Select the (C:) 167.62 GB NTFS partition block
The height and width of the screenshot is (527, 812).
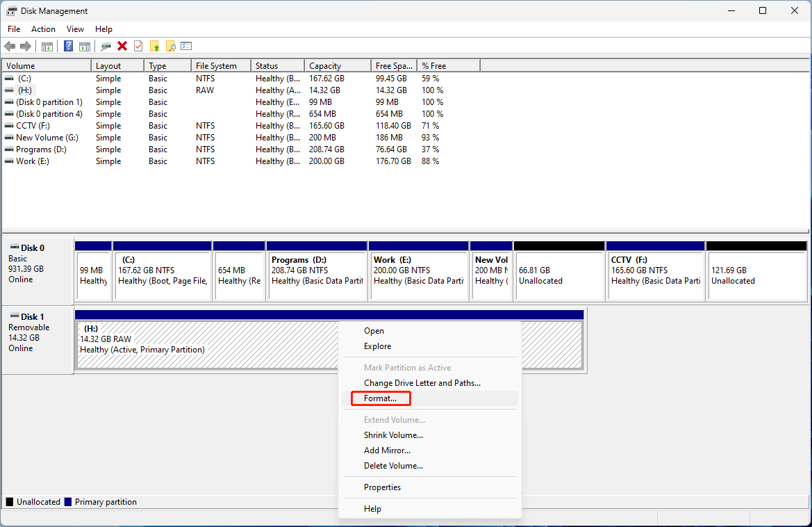coord(163,271)
